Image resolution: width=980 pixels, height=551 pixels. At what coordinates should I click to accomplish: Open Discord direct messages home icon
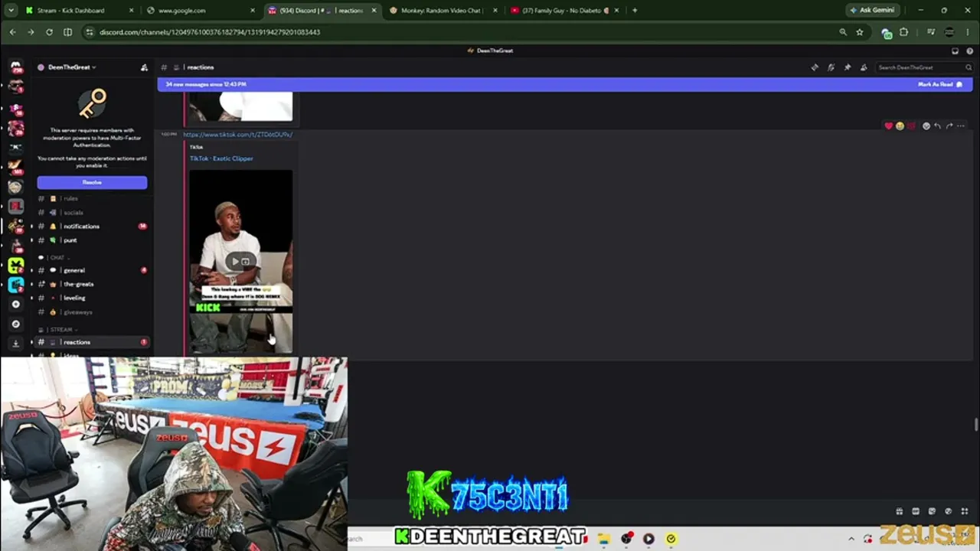click(15, 67)
